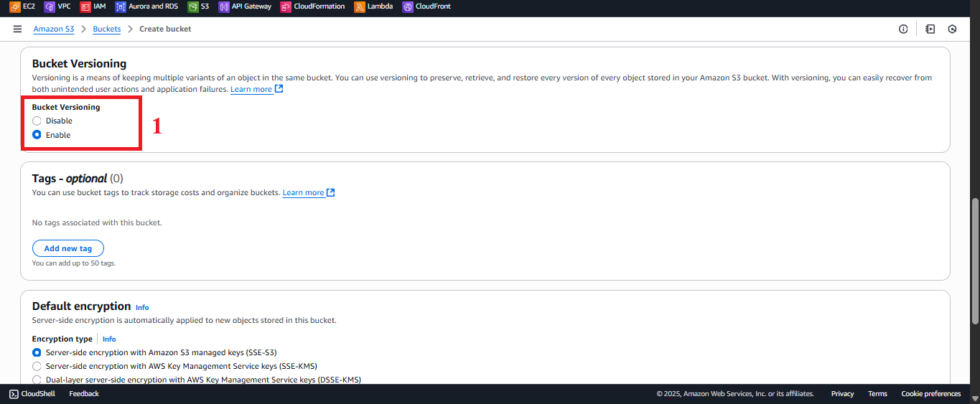The height and width of the screenshot is (404, 980).
Task: Click the info circle icon in header
Action: (903, 29)
